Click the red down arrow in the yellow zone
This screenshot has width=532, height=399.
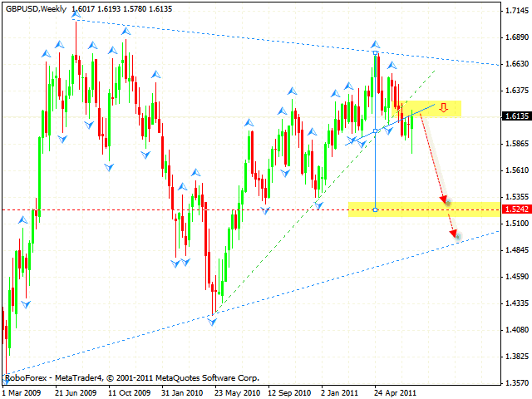point(443,108)
